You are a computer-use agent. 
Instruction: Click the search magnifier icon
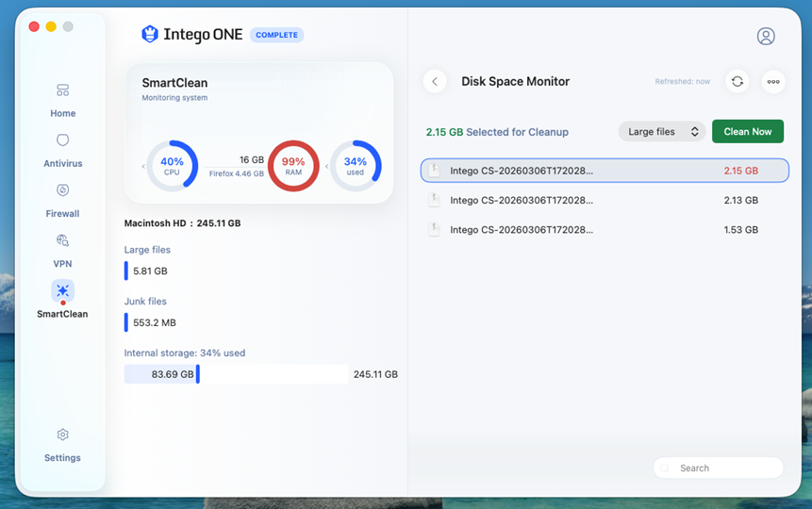(x=666, y=468)
